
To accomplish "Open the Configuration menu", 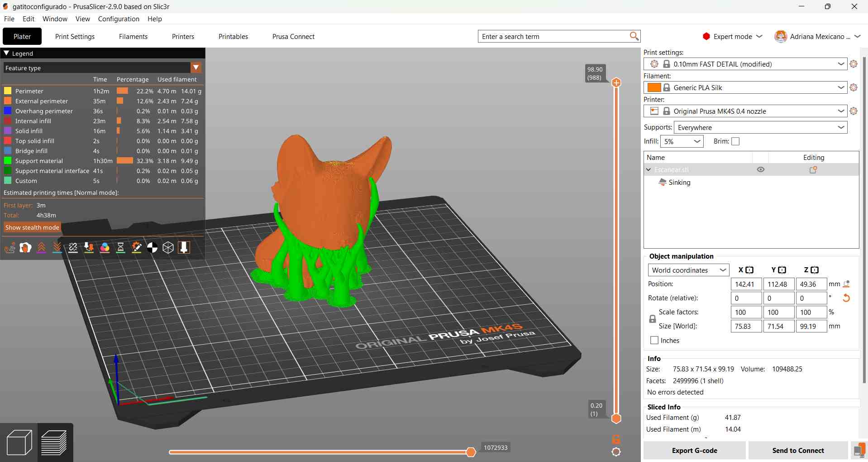I will [x=119, y=19].
